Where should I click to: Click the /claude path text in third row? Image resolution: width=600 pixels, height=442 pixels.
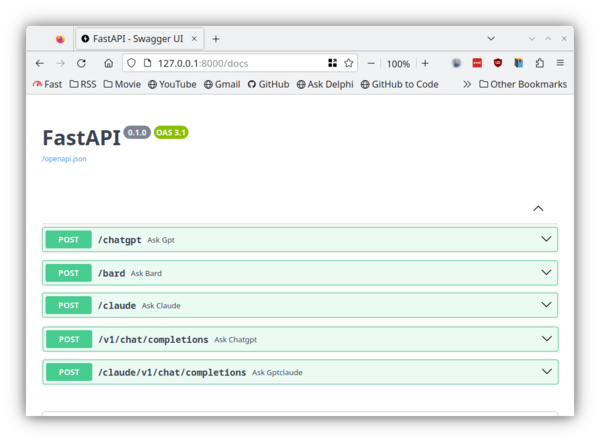click(x=117, y=305)
